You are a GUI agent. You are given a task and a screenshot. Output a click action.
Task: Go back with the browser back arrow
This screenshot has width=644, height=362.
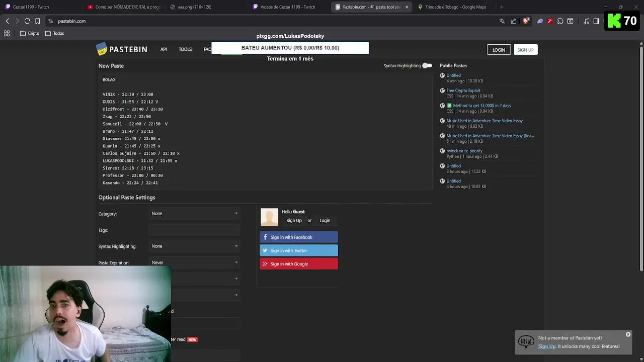point(8,21)
